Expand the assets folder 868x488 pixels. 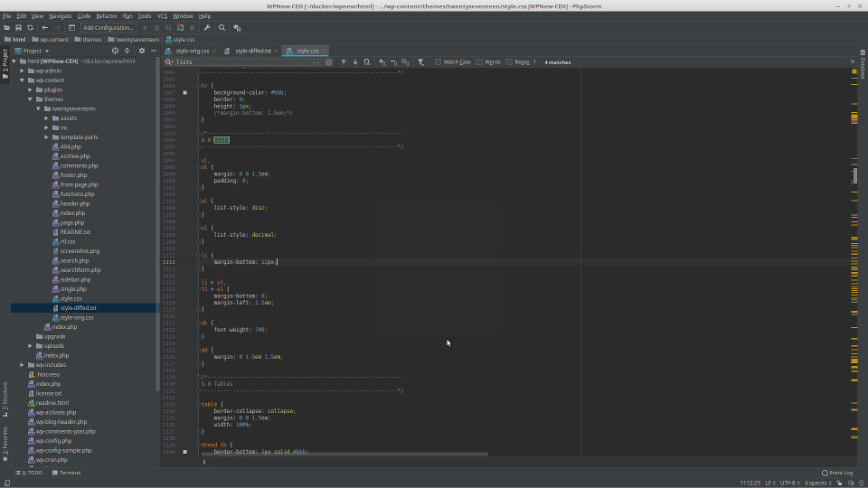47,118
